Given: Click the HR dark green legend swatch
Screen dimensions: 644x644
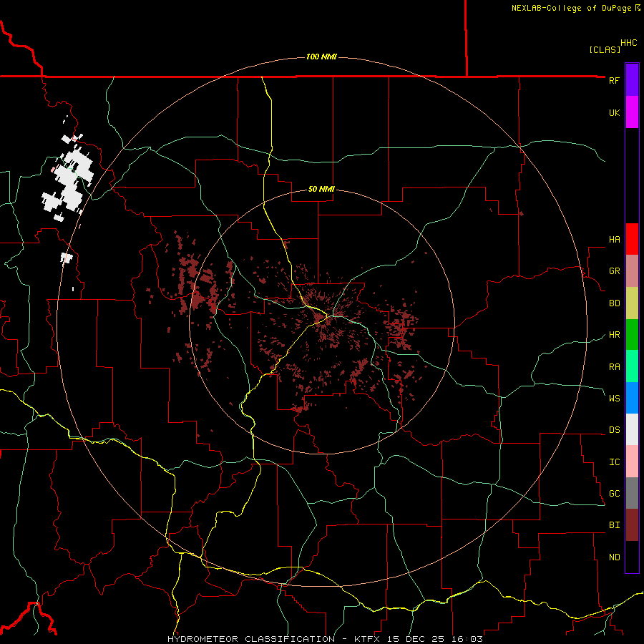Looking at the screenshot, I should point(632,334).
